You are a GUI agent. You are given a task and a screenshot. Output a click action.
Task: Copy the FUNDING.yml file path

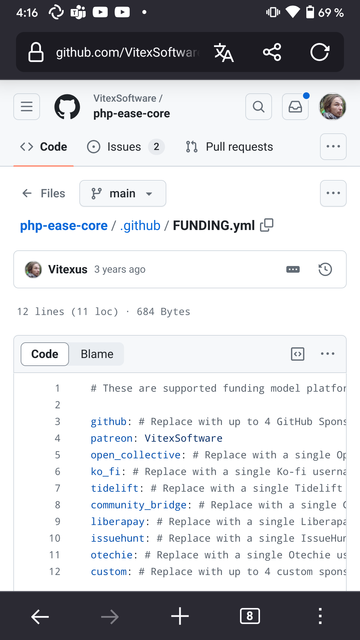pyautogui.click(x=267, y=225)
